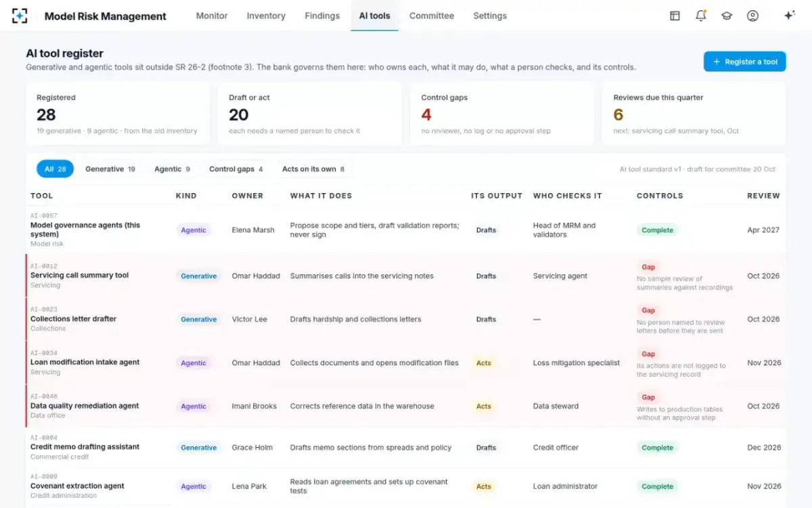Image resolution: width=812 pixels, height=508 pixels.
Task: Sort by the KIND column header
Action: (186, 196)
